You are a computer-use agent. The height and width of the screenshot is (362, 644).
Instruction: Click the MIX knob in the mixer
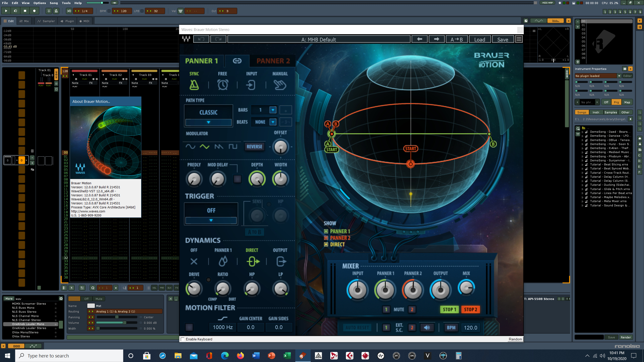pyautogui.click(x=466, y=288)
